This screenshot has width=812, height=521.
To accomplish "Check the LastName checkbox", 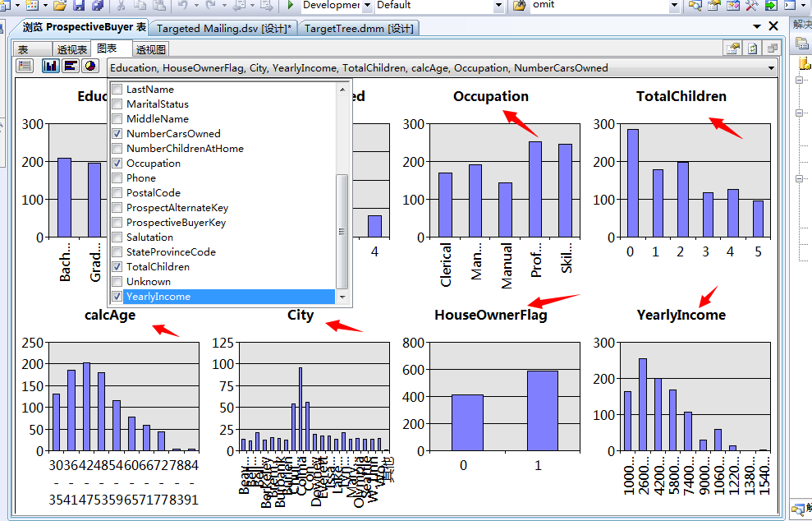I will point(117,90).
